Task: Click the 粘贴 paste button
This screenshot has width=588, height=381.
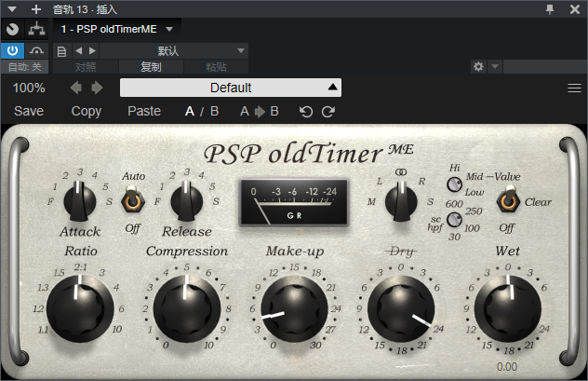Action: pos(216,67)
